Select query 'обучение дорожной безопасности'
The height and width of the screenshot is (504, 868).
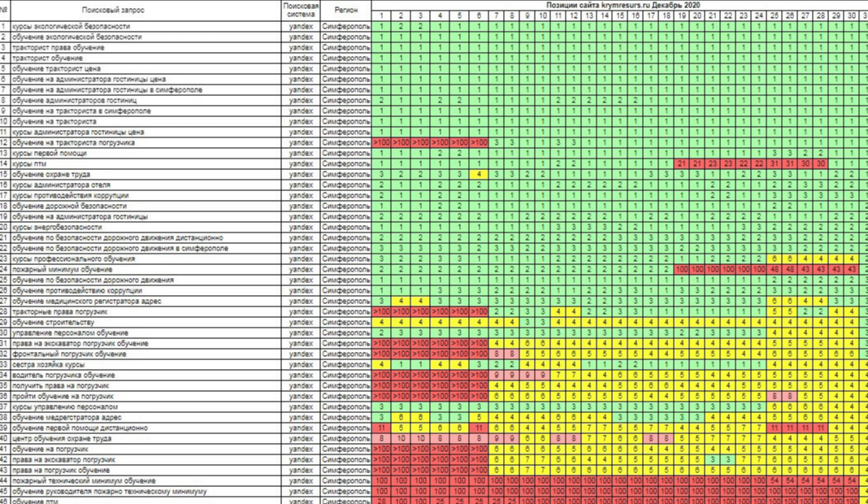pyautogui.click(x=69, y=206)
